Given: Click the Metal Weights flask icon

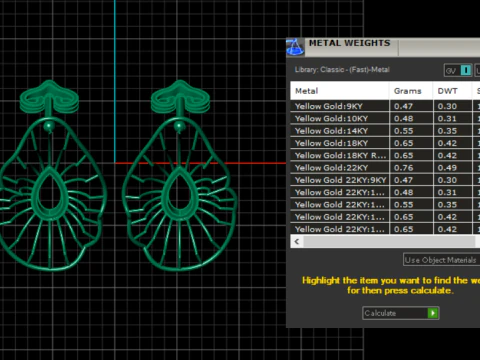Looking at the screenshot, I should (x=295, y=47).
